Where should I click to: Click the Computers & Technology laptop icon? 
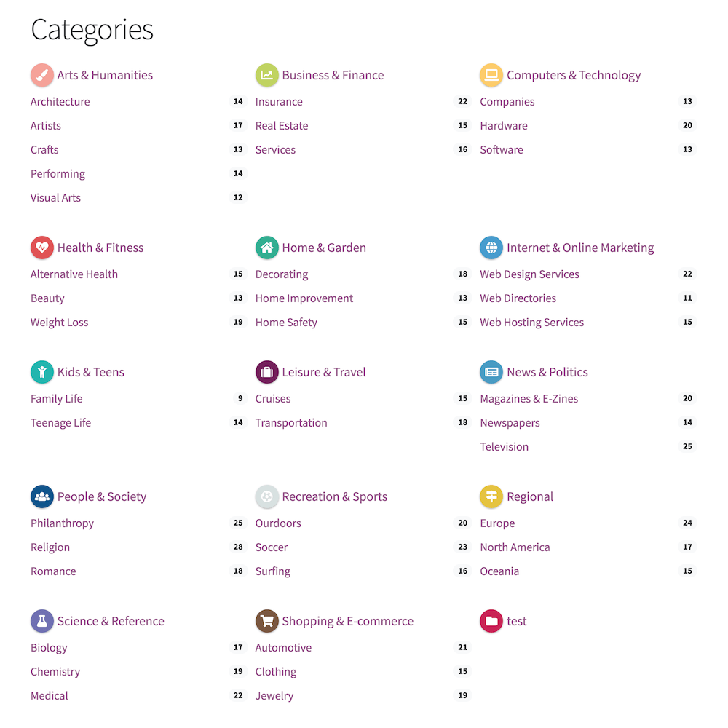pos(491,75)
